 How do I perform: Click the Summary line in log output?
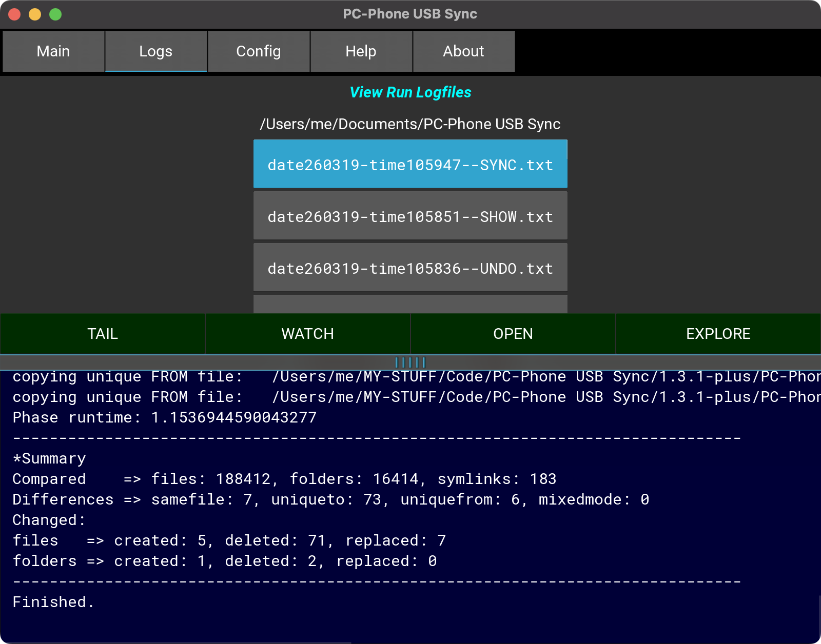point(50,458)
